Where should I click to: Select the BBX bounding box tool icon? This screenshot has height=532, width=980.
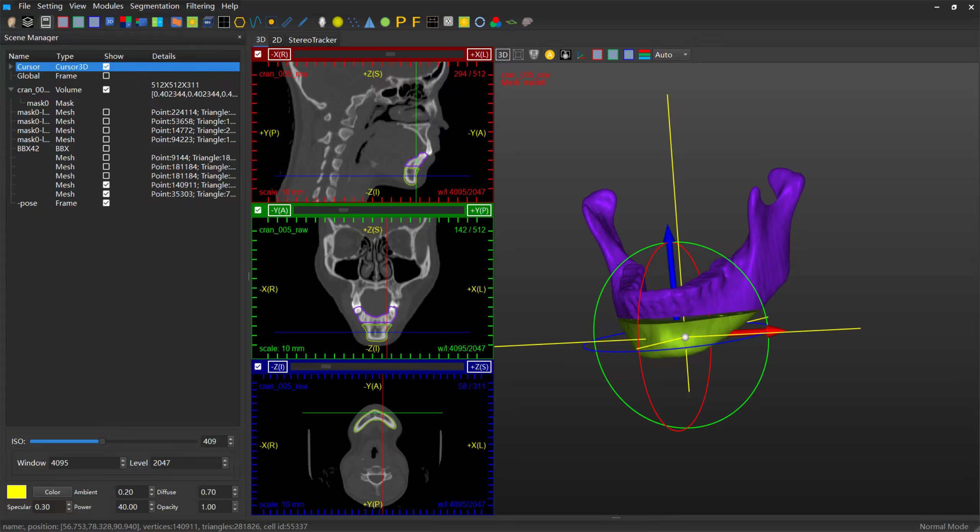point(208,22)
